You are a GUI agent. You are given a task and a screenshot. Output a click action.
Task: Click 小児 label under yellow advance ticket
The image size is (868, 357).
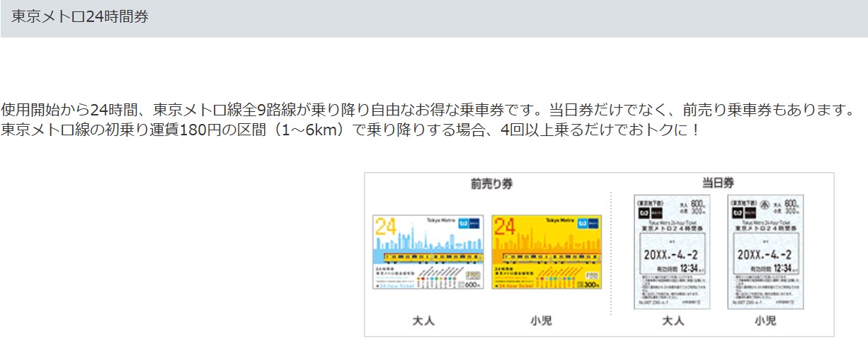click(x=541, y=321)
